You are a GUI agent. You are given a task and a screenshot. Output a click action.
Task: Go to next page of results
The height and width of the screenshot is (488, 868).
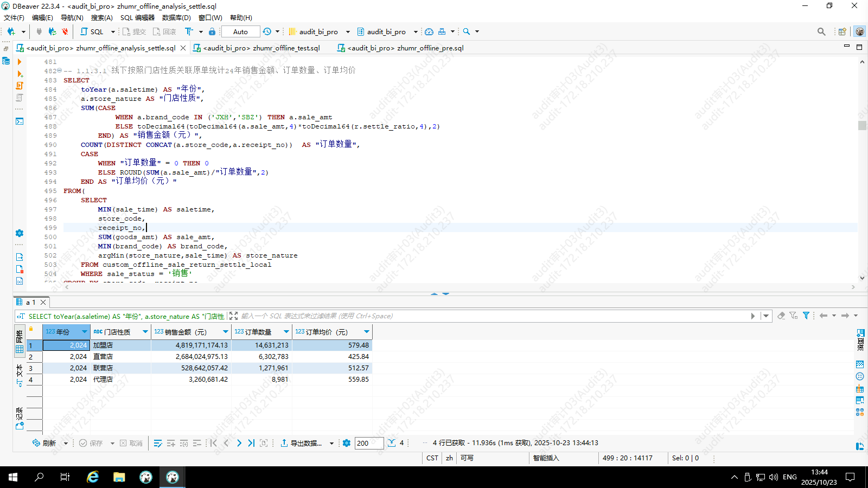[239, 443]
